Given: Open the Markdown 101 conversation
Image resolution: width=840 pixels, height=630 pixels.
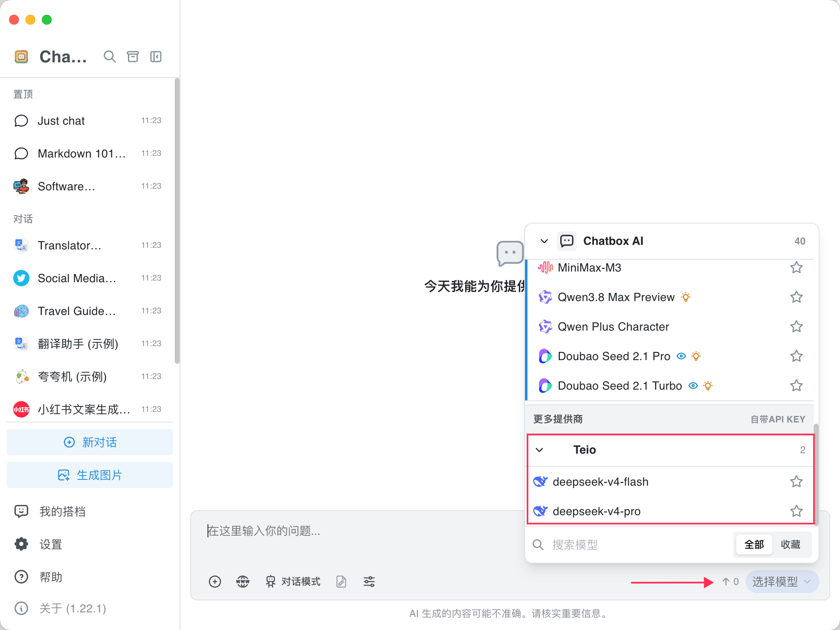Looking at the screenshot, I should tap(88, 153).
